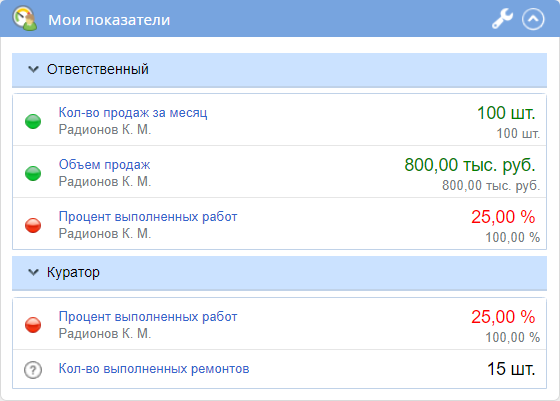This screenshot has width=560, height=401.
Task: Click green indicator next to Кол-во продаж за месяц
Action: pos(33,121)
